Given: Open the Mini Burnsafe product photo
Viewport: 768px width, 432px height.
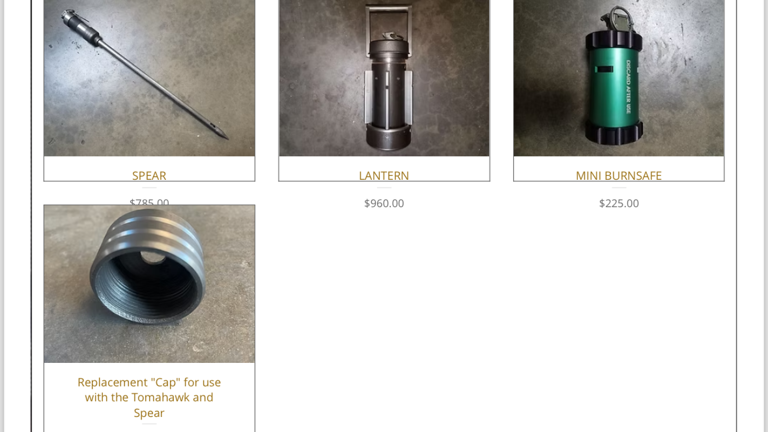Looking at the screenshot, I should [619, 78].
